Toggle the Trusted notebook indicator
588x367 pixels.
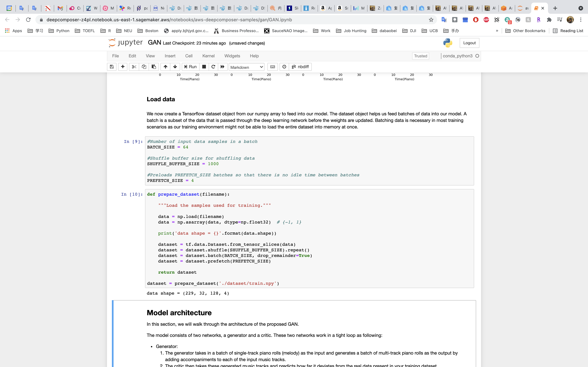point(420,56)
